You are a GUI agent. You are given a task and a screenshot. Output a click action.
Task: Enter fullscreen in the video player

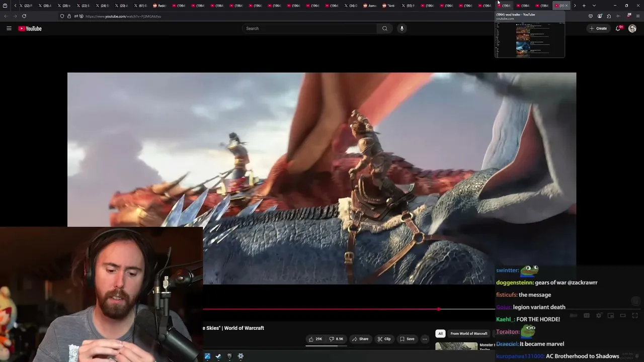pyautogui.click(x=635, y=316)
